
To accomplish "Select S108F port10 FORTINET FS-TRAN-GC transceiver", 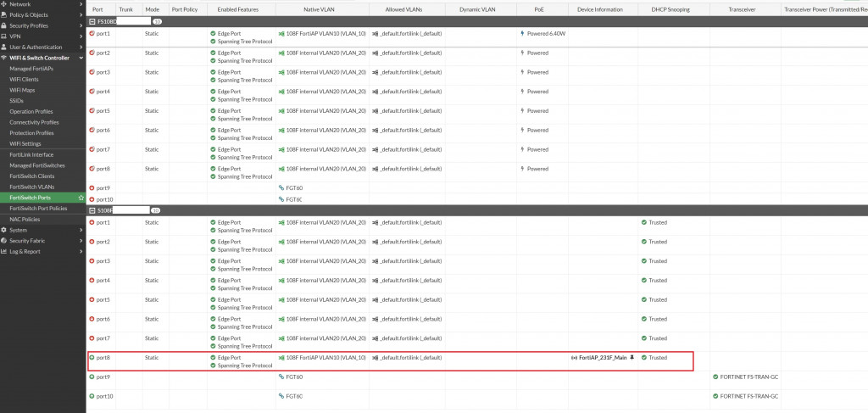I will (749, 396).
